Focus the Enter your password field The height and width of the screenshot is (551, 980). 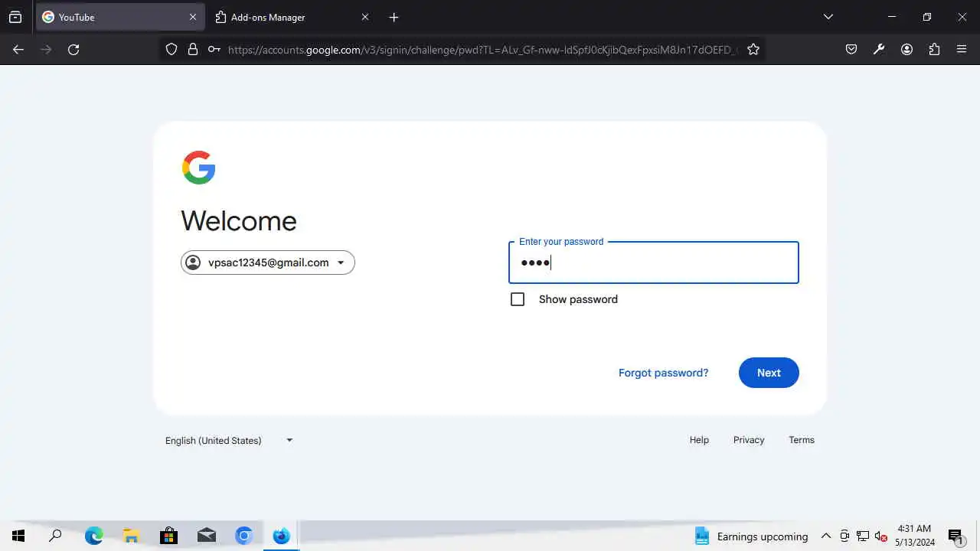(654, 262)
